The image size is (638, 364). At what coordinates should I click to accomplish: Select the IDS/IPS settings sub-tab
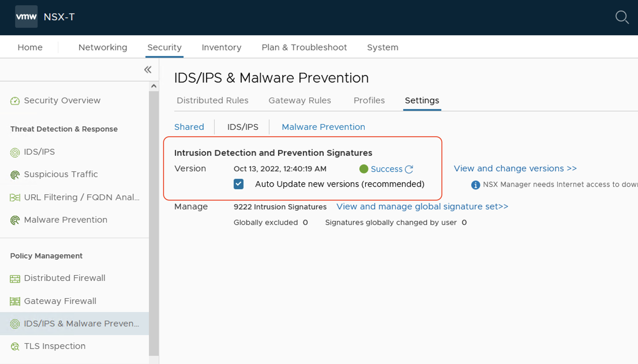pos(243,127)
